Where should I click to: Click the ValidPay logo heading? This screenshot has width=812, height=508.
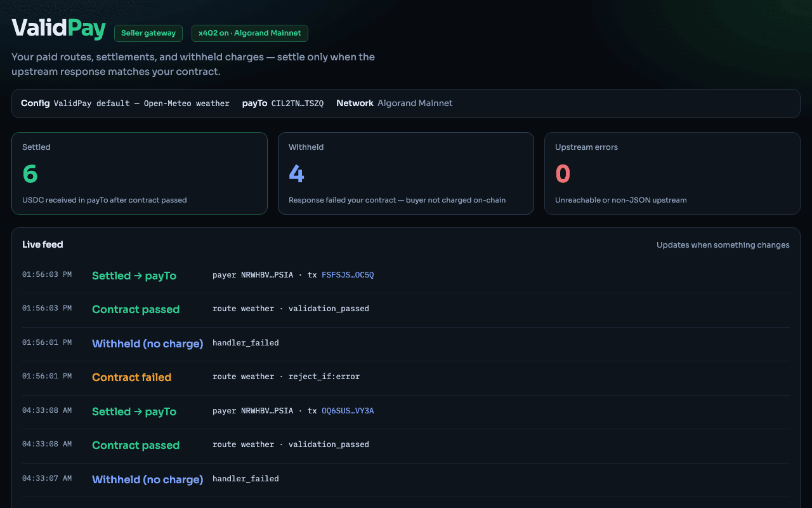(x=58, y=29)
